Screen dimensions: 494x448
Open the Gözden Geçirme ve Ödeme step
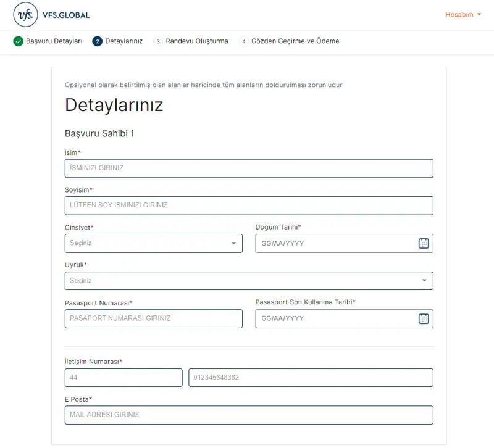coord(295,41)
